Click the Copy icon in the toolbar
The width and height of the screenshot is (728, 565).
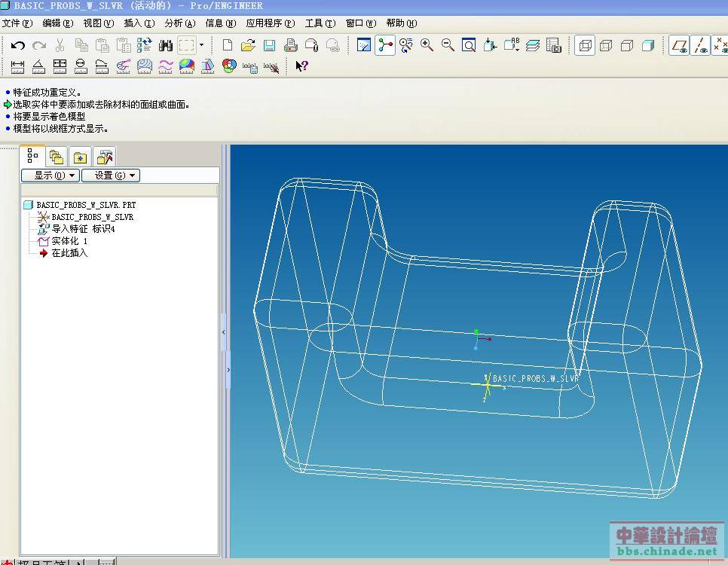coord(81,45)
